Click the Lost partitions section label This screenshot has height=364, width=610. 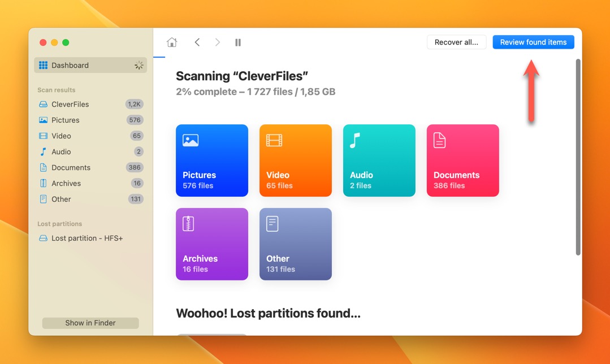pos(59,224)
